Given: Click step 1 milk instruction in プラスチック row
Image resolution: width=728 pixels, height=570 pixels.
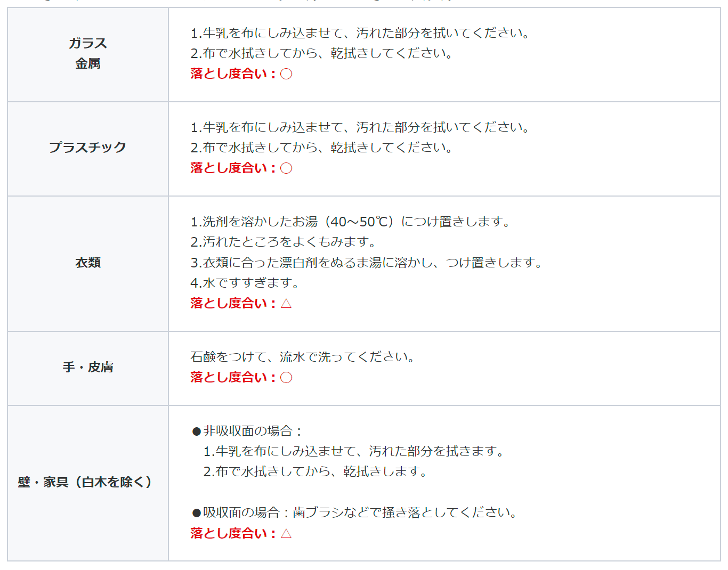Looking at the screenshot, I should point(360,127).
